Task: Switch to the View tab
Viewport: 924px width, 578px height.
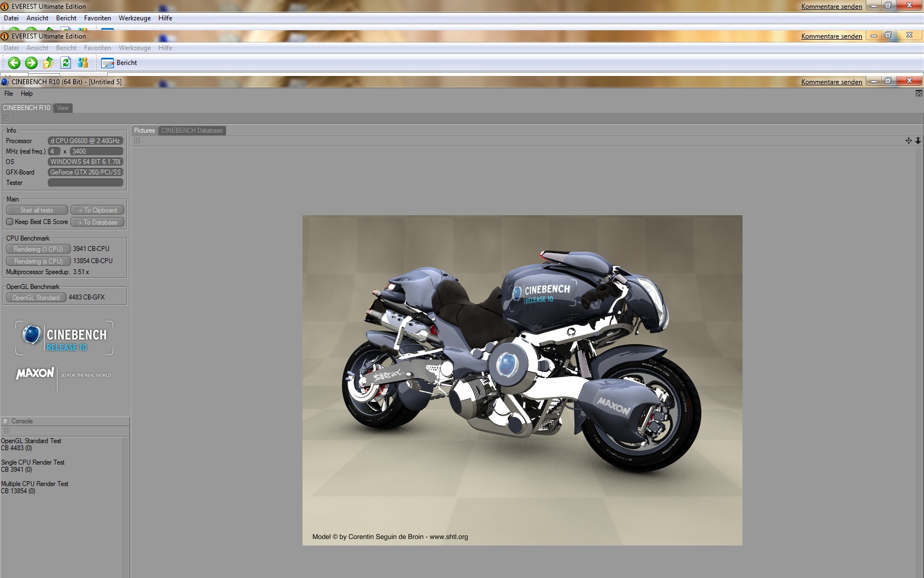Action: pos(63,108)
